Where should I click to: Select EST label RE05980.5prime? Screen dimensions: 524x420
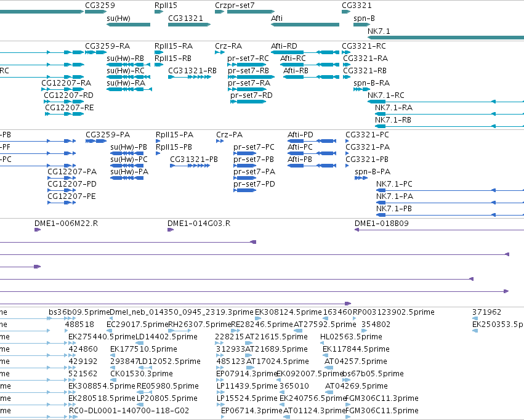pyautogui.click(x=167, y=386)
